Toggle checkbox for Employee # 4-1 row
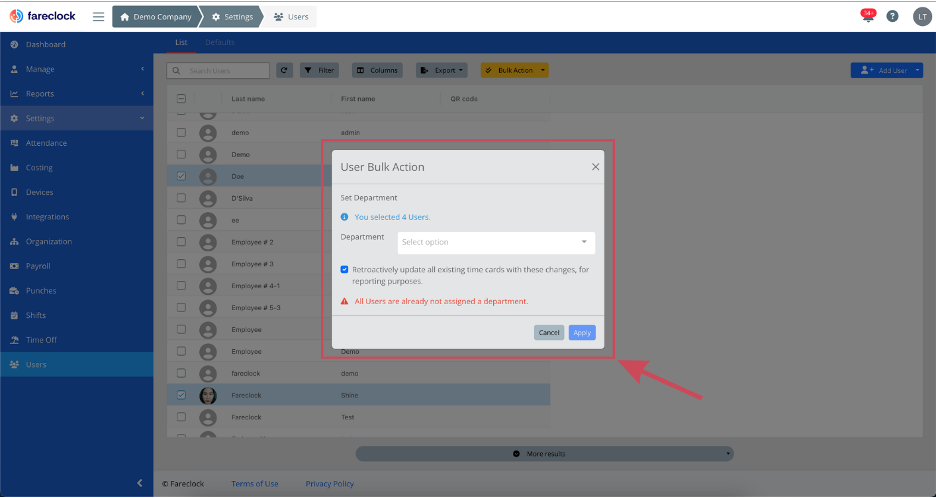This screenshot has height=498, width=936. tap(181, 285)
